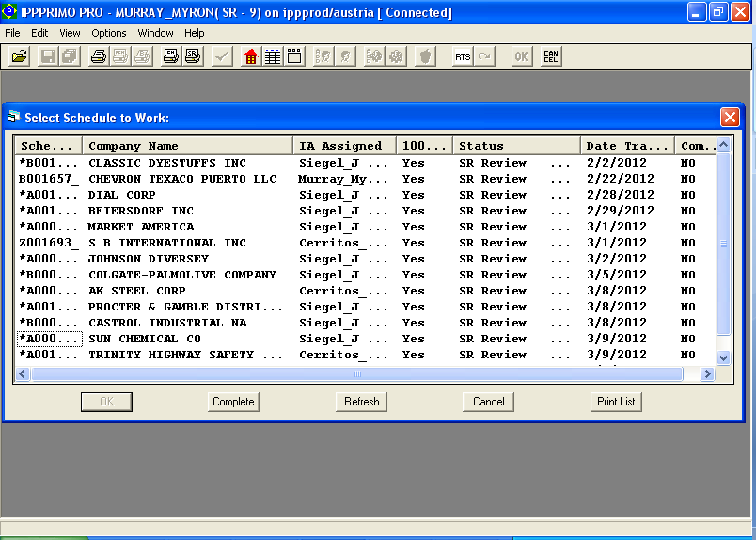Open the File menu
The height and width of the screenshot is (540, 756).
12,33
